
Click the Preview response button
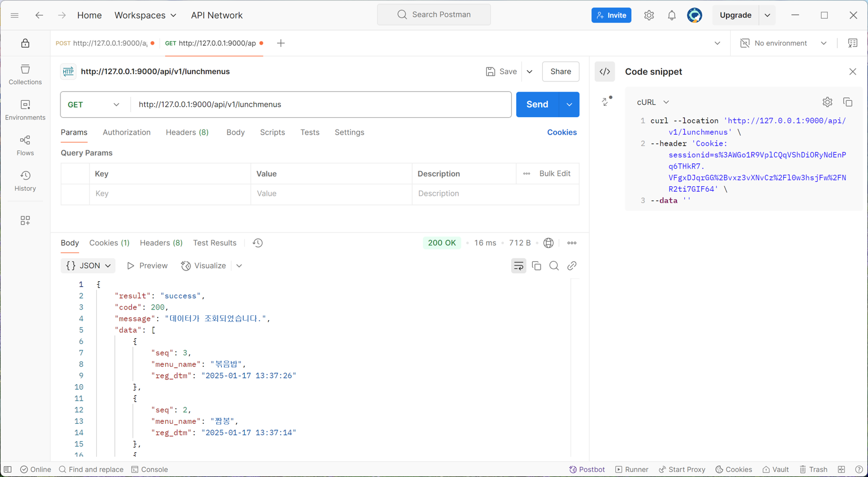(x=147, y=266)
